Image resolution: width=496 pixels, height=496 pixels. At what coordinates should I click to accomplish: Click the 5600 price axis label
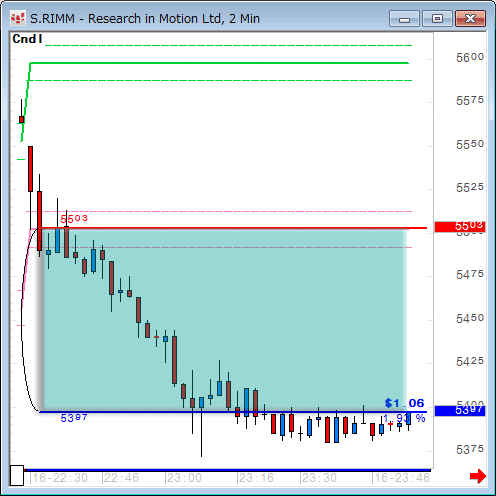pos(470,57)
